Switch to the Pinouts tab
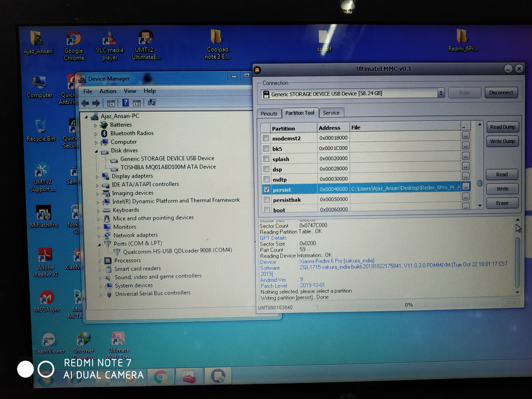532x399 pixels. 269,113
